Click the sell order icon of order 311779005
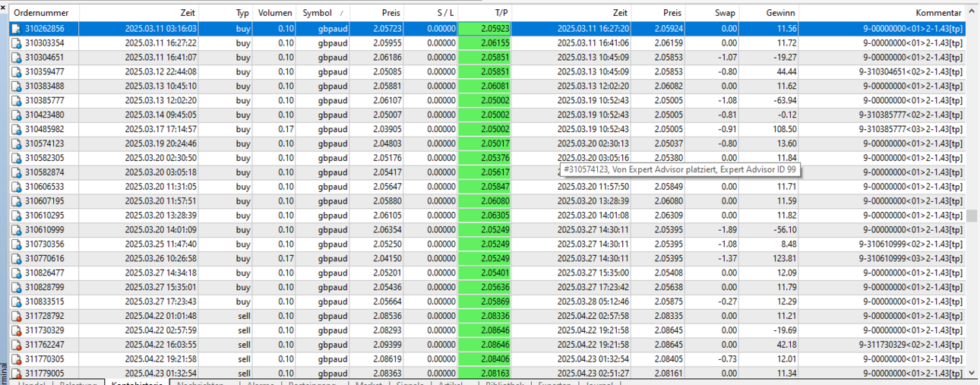Image resolution: width=980 pixels, height=385 pixels. [16, 373]
